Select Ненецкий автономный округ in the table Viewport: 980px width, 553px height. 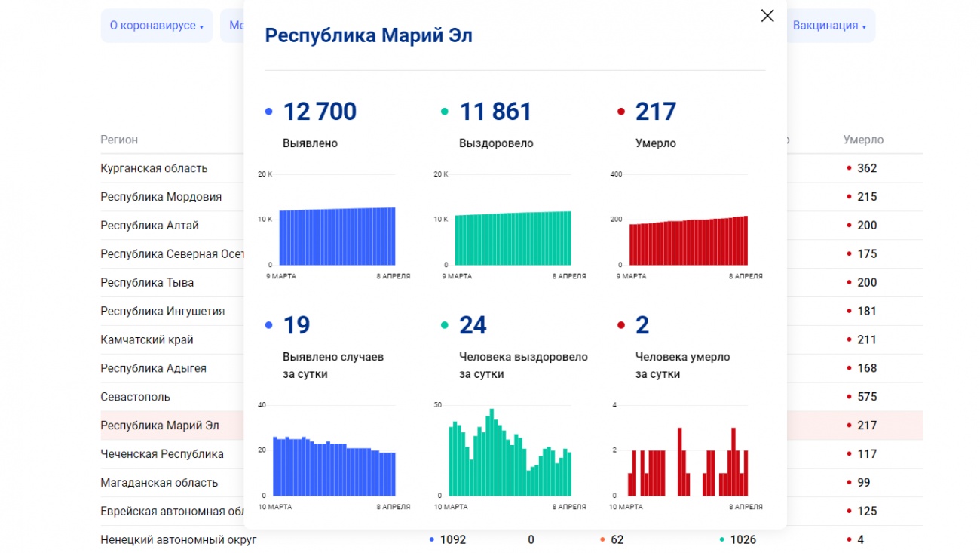pos(179,539)
